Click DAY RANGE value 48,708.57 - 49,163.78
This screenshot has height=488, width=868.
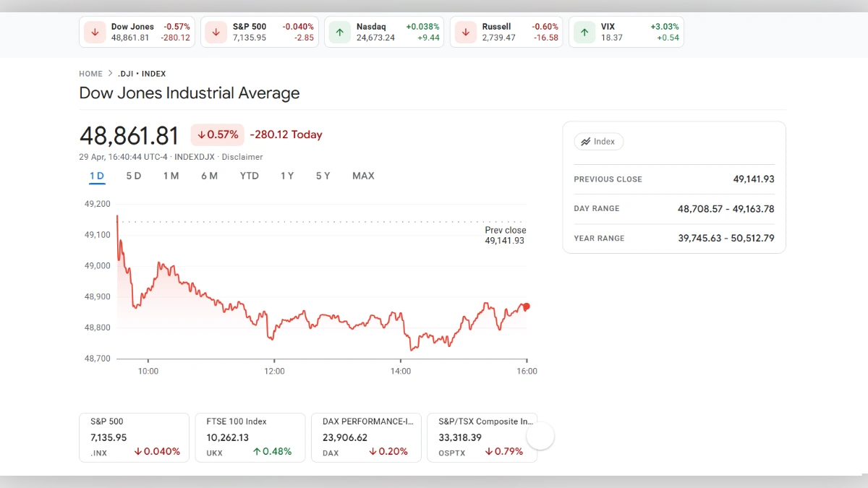click(x=726, y=208)
